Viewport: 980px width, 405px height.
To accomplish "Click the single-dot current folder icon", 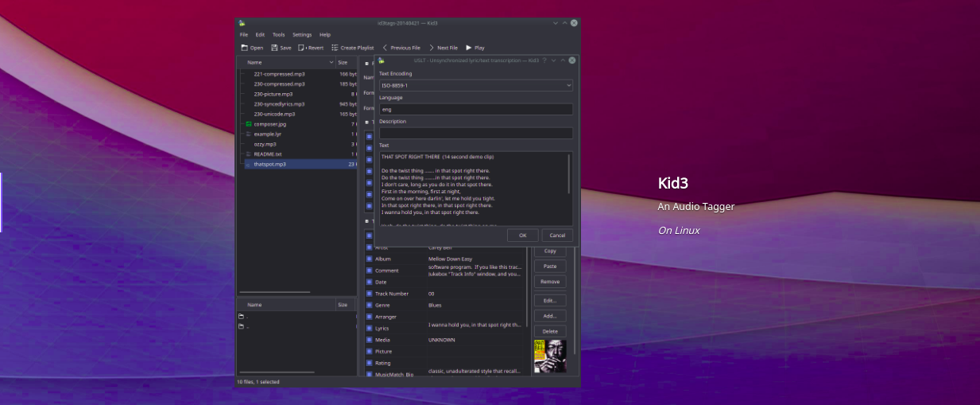I will (x=242, y=317).
